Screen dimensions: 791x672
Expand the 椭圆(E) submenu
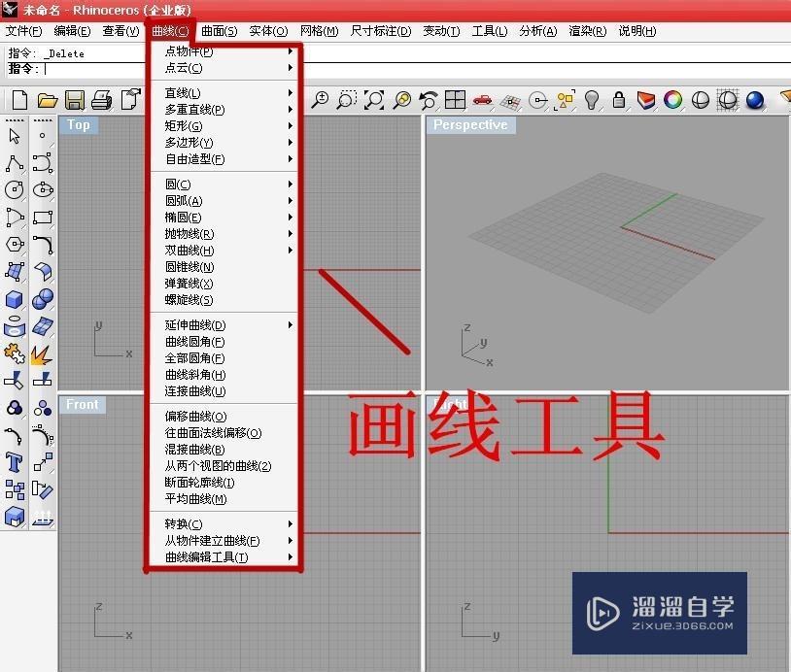[224, 218]
